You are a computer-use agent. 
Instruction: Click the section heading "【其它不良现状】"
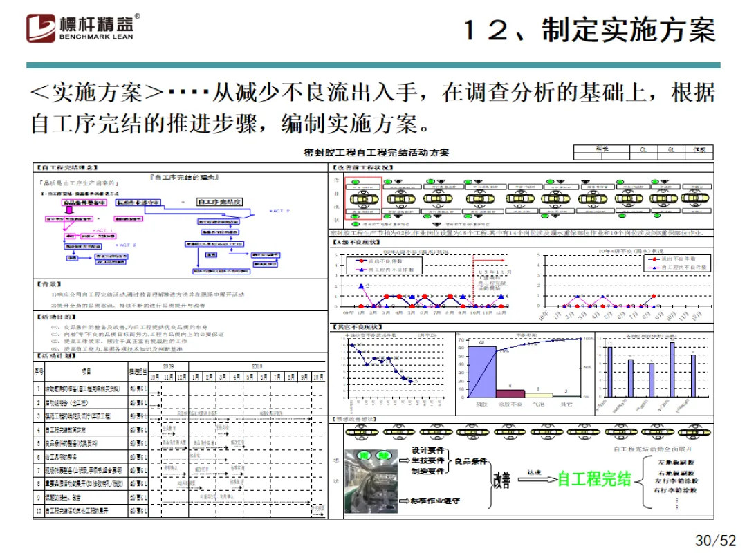tap(358, 327)
